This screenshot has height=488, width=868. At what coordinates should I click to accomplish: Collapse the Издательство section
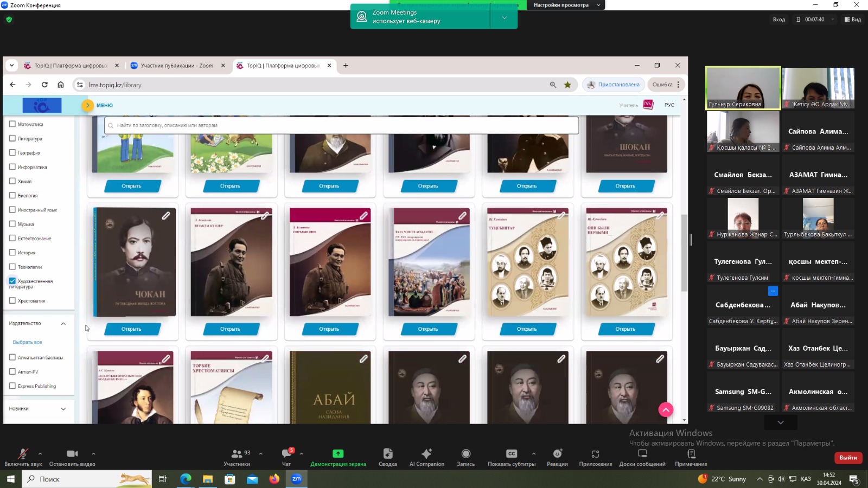tap(63, 324)
